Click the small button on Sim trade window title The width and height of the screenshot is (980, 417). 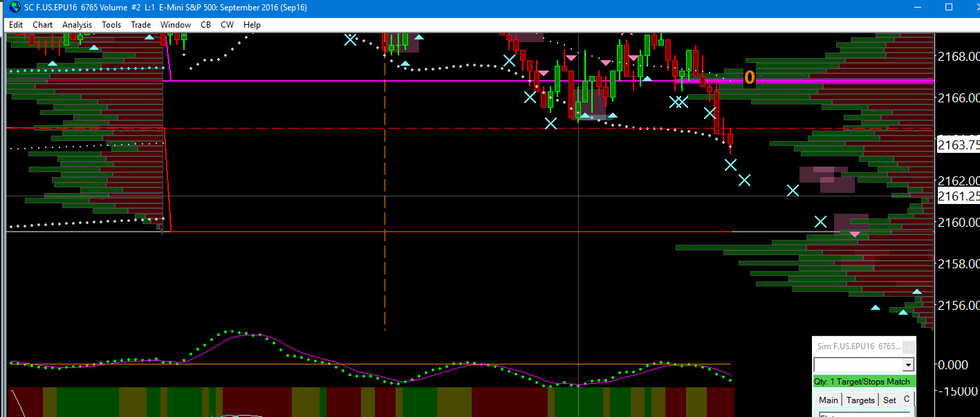[x=909, y=346]
